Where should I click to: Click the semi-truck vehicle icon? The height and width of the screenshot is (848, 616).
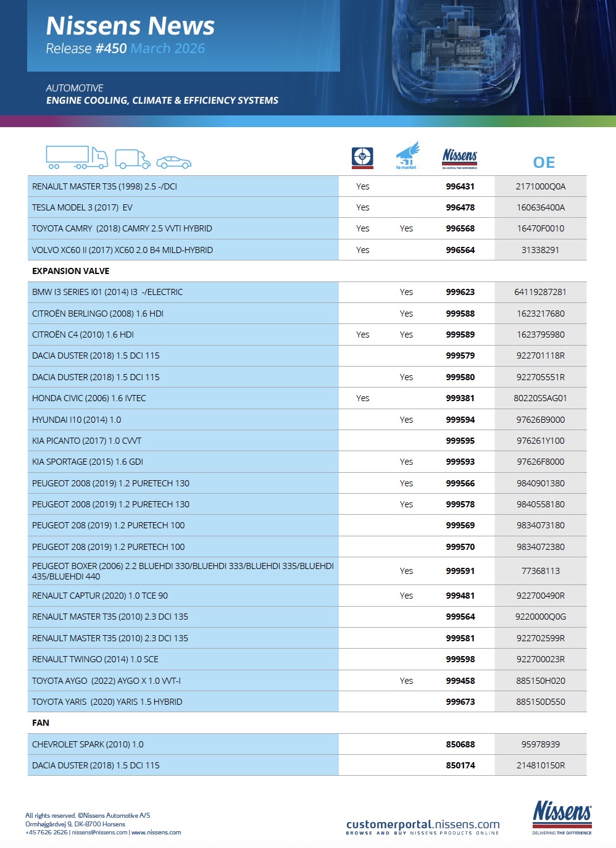coord(77,157)
